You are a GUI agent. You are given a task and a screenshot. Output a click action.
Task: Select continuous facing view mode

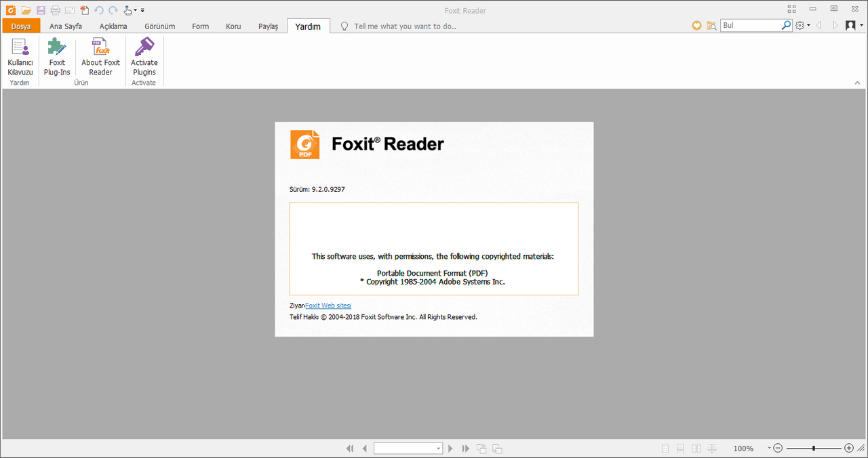coord(712,449)
